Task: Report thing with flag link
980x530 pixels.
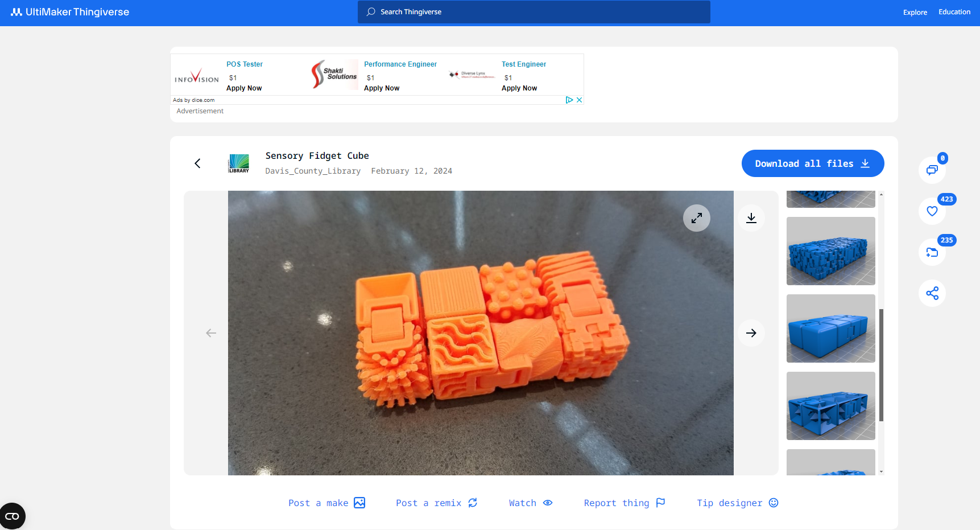Action: (x=624, y=503)
